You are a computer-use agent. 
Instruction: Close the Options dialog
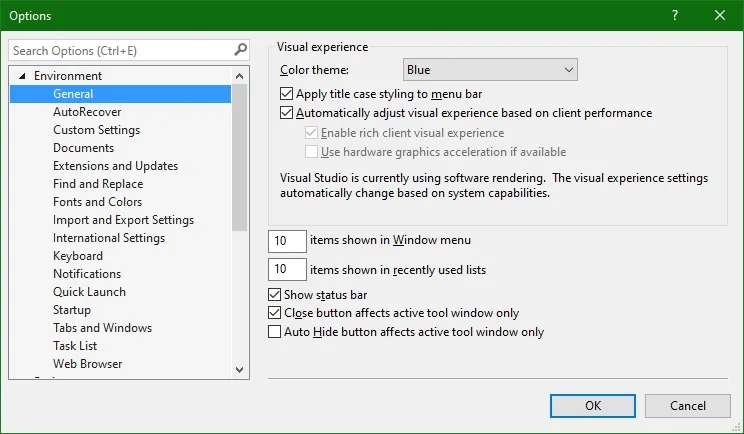coord(720,15)
